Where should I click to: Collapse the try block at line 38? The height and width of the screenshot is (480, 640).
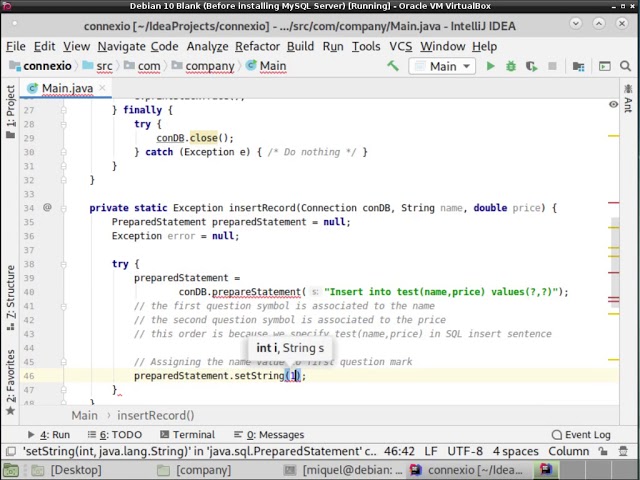pyautogui.click(x=64, y=264)
